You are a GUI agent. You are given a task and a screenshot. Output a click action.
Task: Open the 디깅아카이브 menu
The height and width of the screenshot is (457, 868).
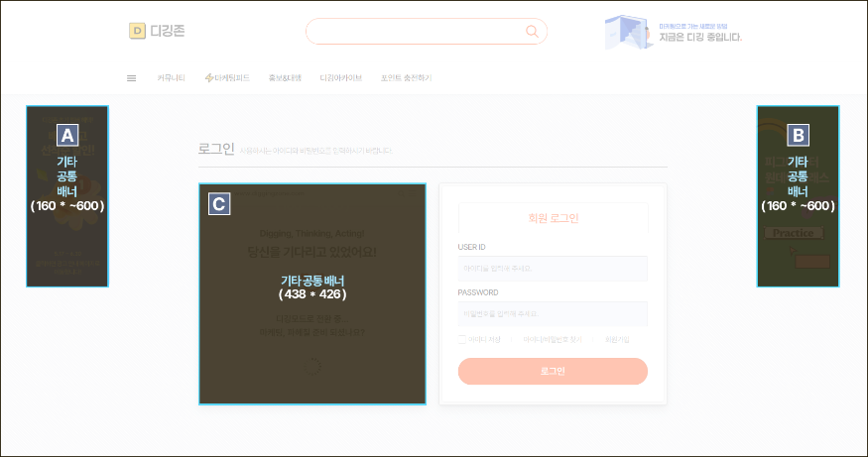tap(341, 78)
